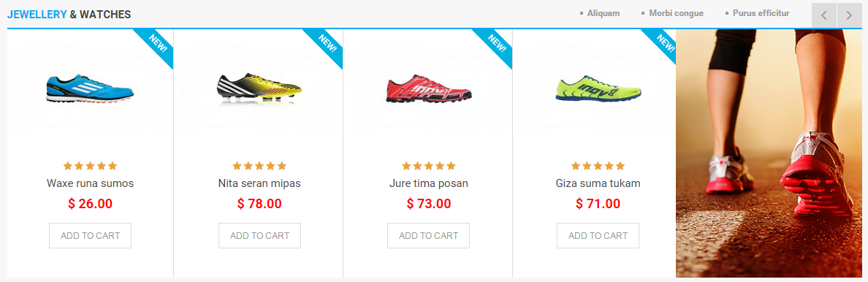View the neon green Inov-8 shoe image
This screenshot has height=282, width=868.
tap(598, 88)
